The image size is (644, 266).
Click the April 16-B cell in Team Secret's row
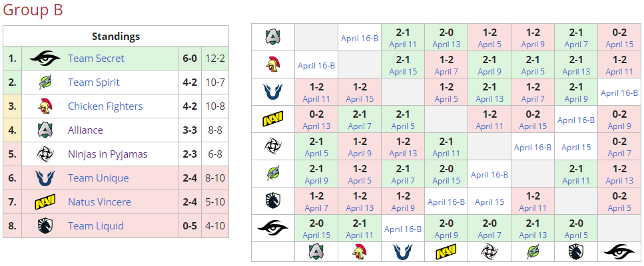click(403, 229)
